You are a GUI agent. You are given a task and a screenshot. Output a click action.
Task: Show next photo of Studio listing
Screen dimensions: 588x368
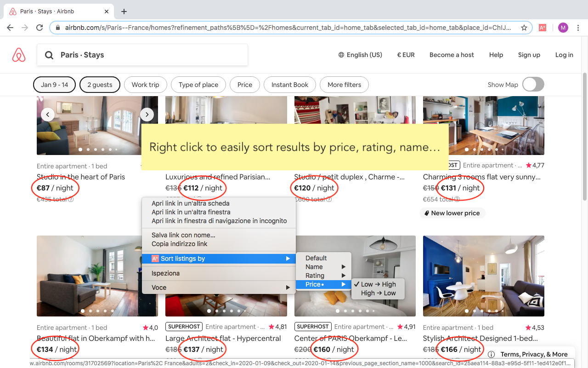147,115
